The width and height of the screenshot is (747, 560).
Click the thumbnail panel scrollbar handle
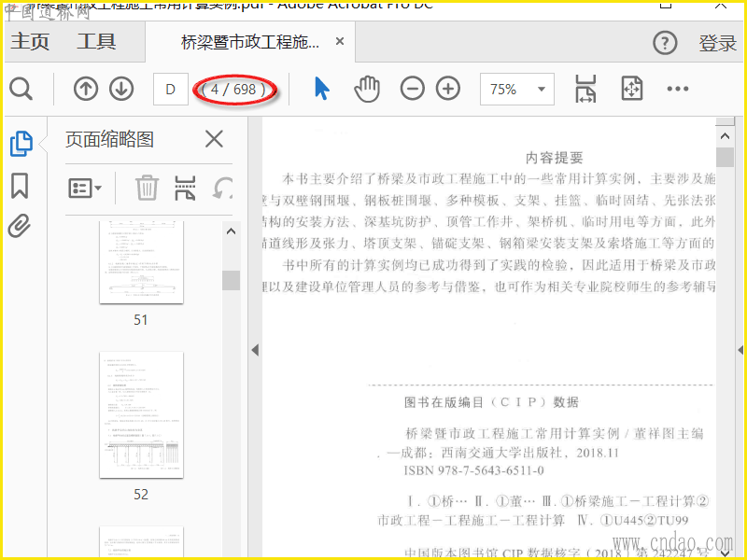tap(231, 281)
